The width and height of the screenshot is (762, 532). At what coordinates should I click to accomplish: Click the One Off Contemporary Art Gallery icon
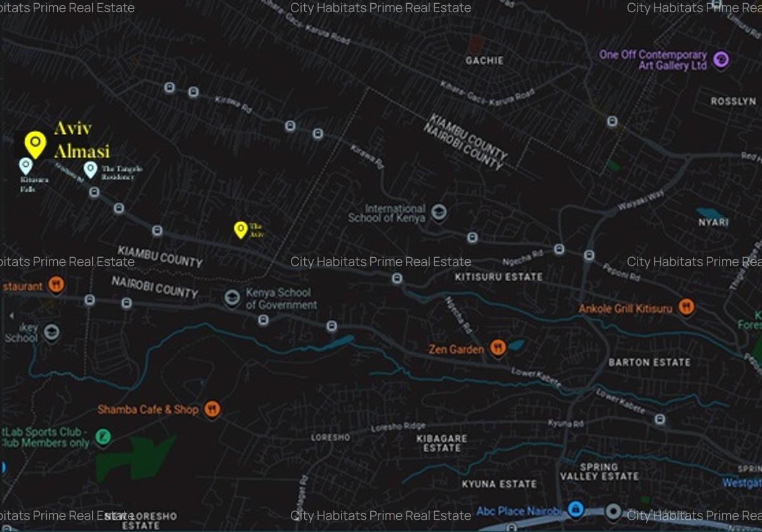point(720,60)
